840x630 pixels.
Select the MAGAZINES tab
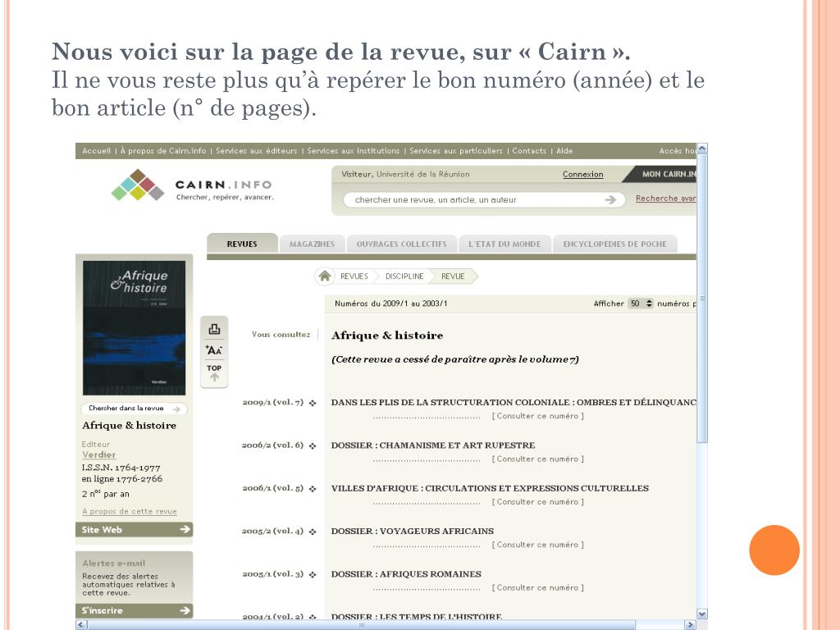click(x=312, y=244)
